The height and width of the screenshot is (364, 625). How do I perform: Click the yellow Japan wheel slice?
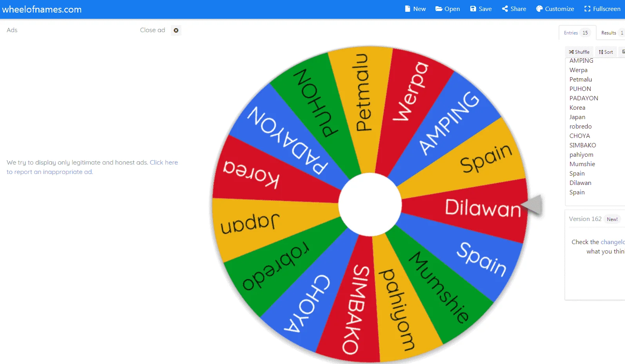tap(251, 223)
